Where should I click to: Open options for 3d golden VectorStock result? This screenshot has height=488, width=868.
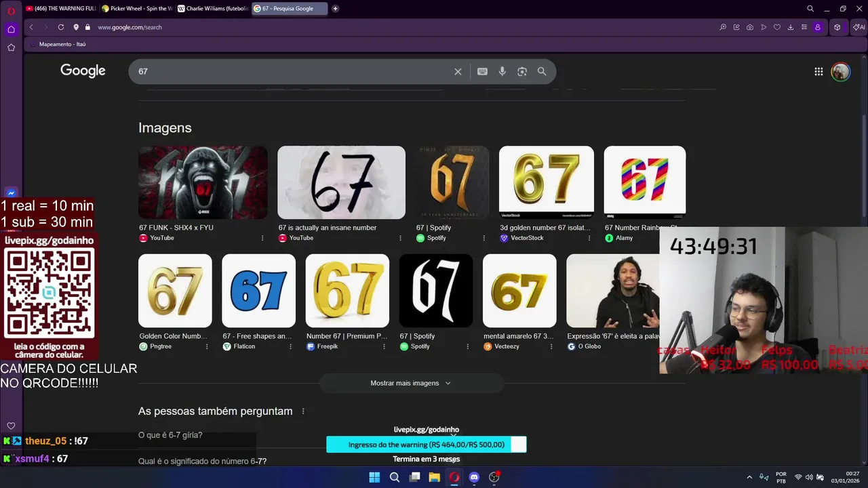click(589, 238)
